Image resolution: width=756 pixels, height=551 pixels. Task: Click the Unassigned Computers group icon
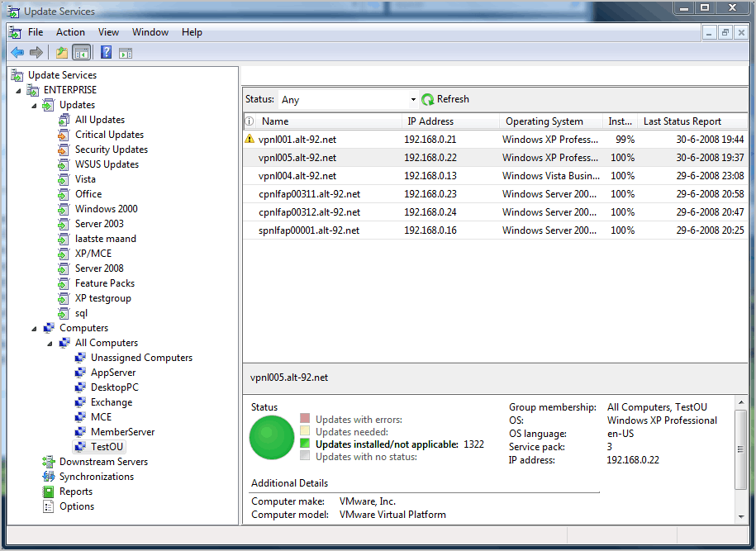(80, 358)
